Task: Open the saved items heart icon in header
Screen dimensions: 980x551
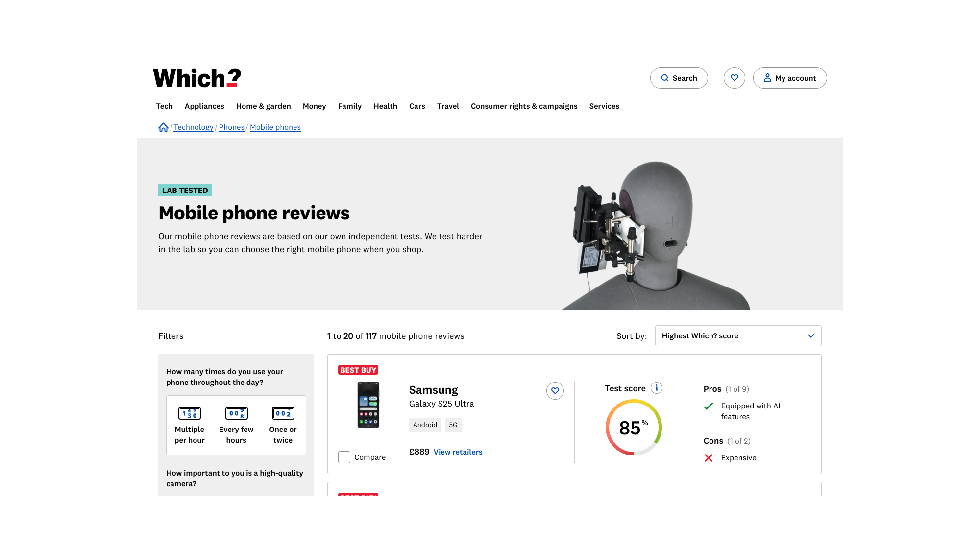Action: coord(734,78)
